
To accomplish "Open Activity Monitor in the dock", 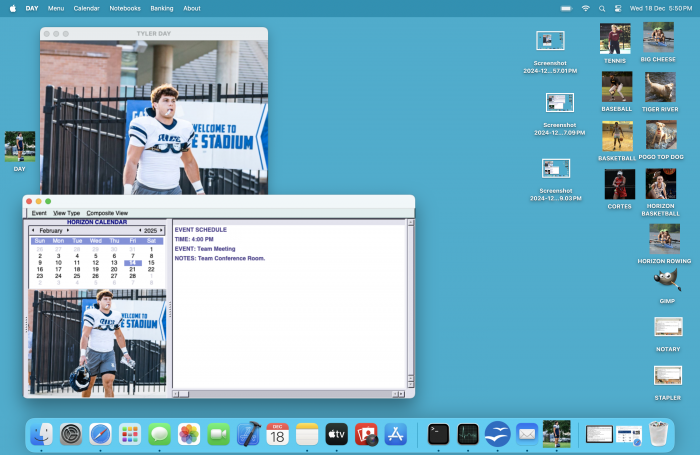I will (468, 434).
